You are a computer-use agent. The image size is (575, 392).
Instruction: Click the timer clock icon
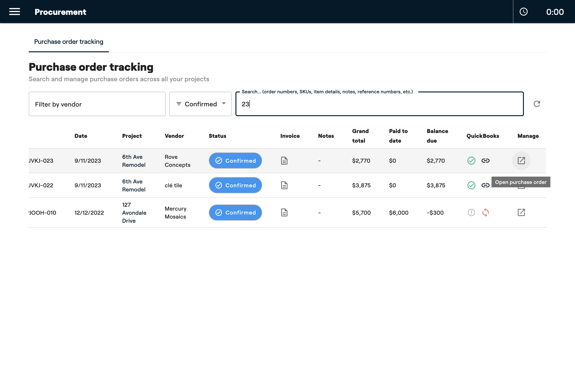pyautogui.click(x=523, y=12)
